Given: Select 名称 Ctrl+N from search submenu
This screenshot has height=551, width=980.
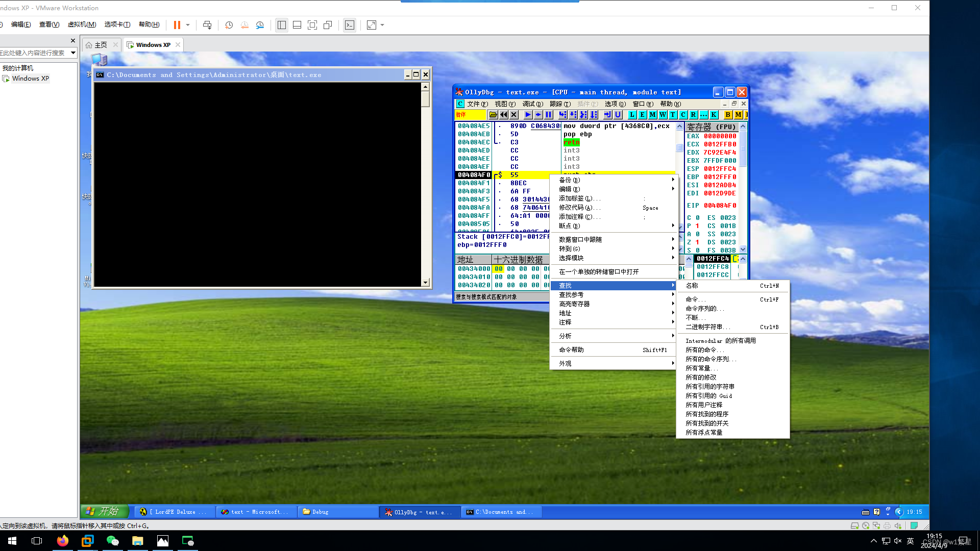Looking at the screenshot, I should click(732, 286).
